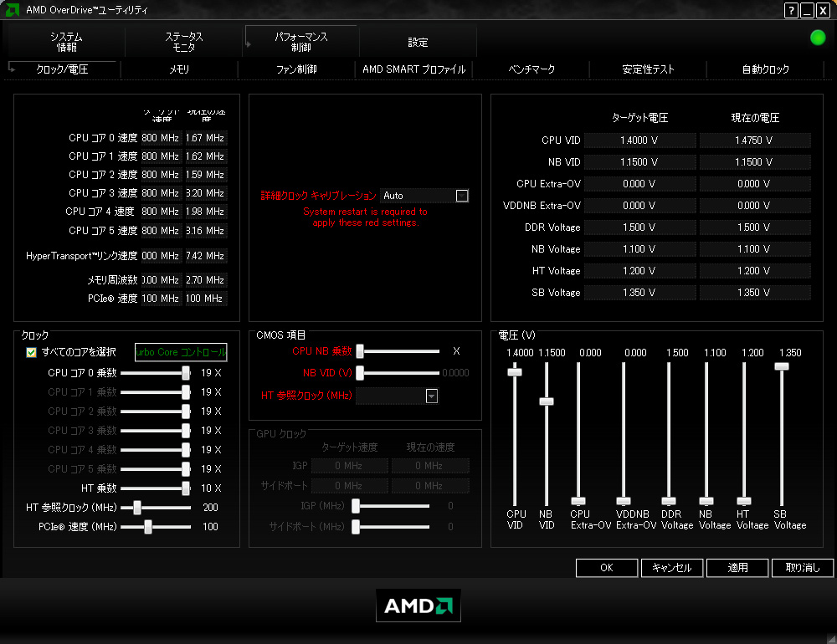Go to the 設定 tab
Screen dimensions: 837x644
pyautogui.click(x=418, y=42)
